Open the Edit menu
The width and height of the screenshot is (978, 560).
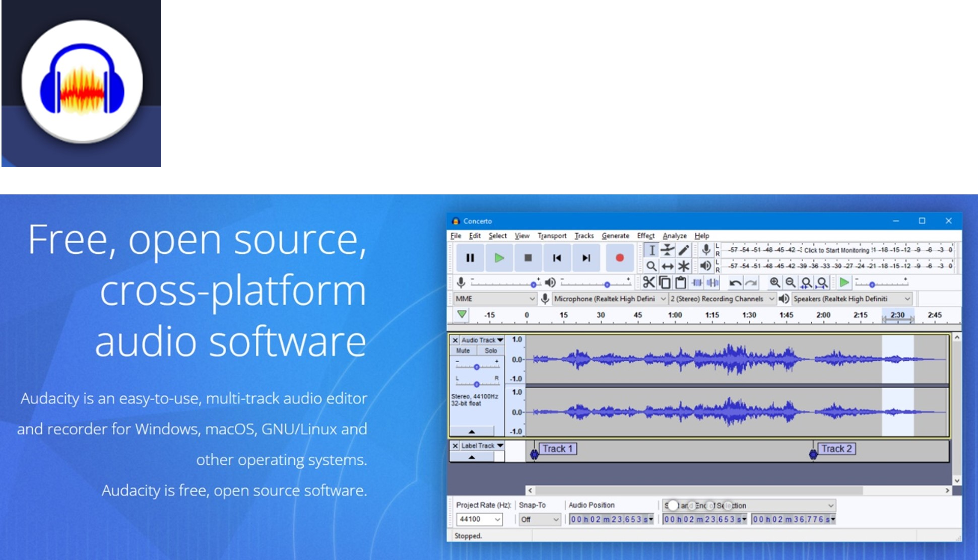coord(475,236)
